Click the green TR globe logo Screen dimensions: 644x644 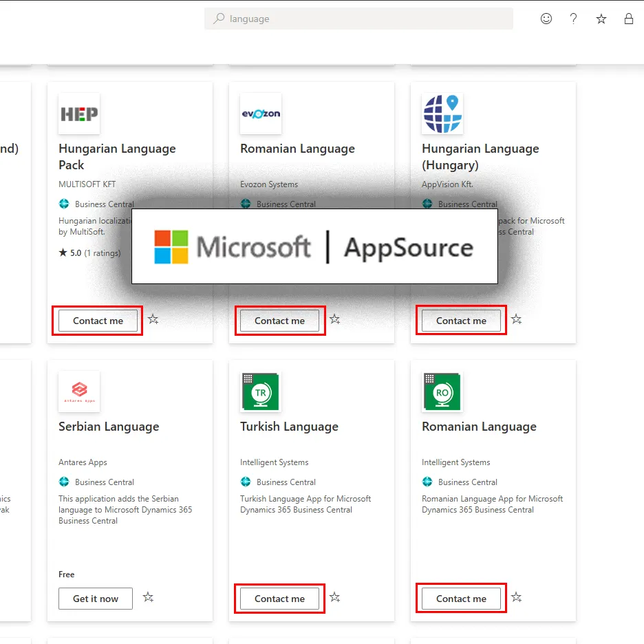pyautogui.click(x=261, y=391)
